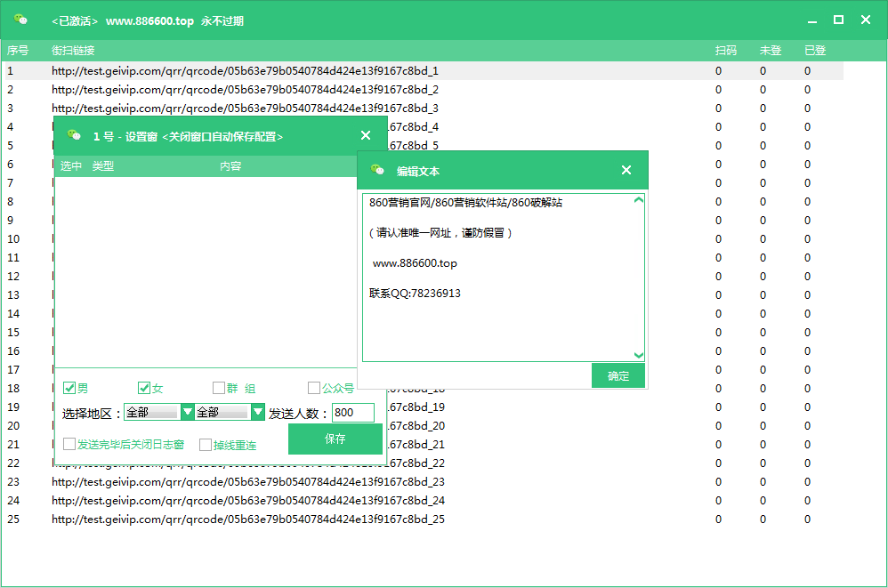This screenshot has height=588, width=888.
Task: Click 已登 count cell of row 12
Action: [807, 276]
